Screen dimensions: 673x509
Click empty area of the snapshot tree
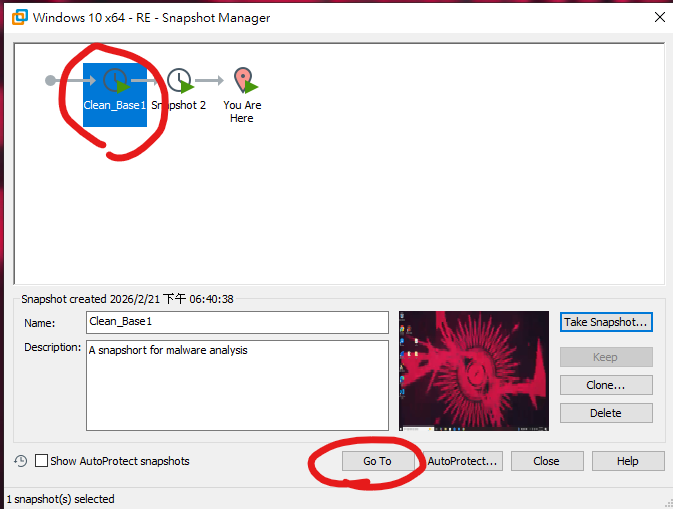[x=400, y=200]
